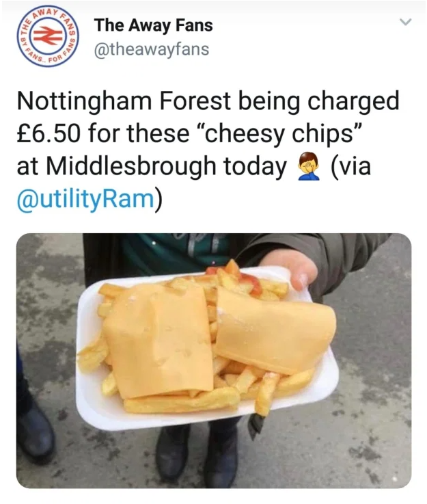Click the right cheese slice in photo

point(276,330)
